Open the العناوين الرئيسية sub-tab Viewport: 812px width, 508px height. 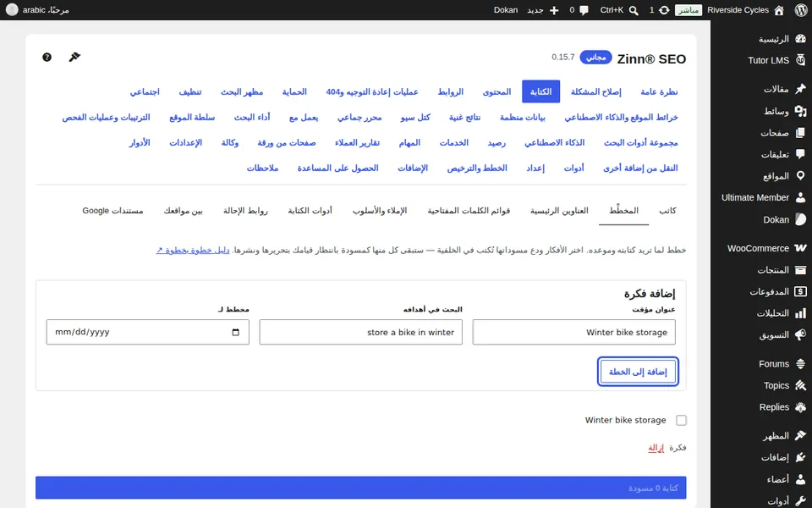point(559,211)
